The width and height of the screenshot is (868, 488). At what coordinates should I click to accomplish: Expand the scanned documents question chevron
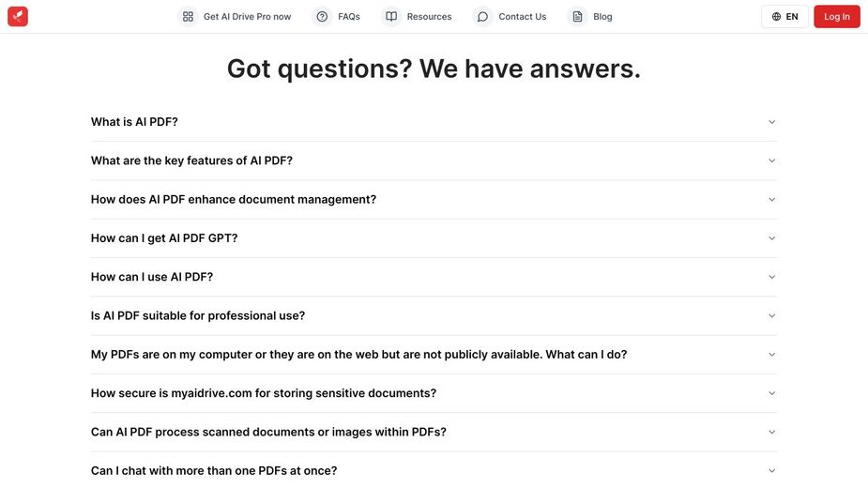pyautogui.click(x=772, y=432)
